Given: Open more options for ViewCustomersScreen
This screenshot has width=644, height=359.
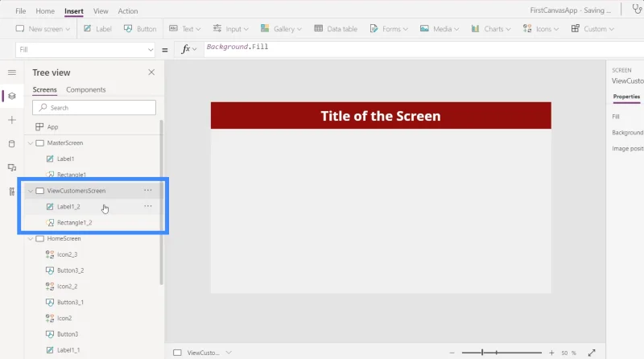Looking at the screenshot, I should pyautogui.click(x=148, y=190).
